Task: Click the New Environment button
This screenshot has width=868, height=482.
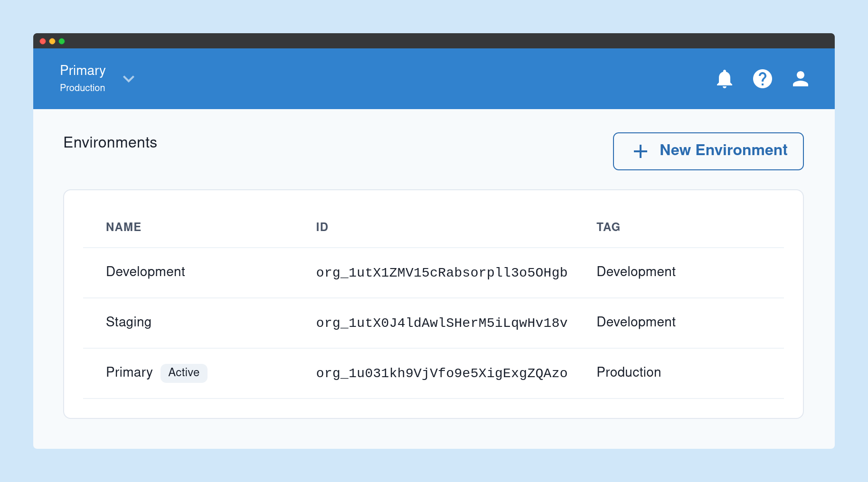Action: click(708, 151)
